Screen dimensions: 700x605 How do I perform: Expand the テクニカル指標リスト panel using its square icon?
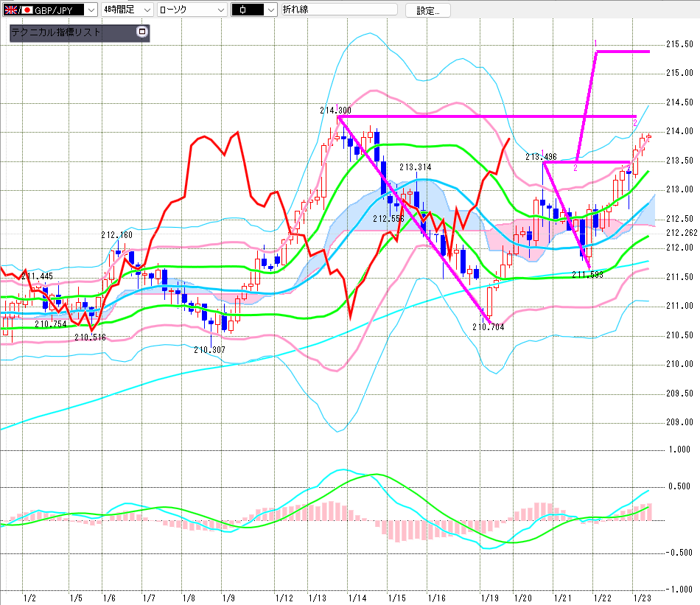click(x=142, y=32)
